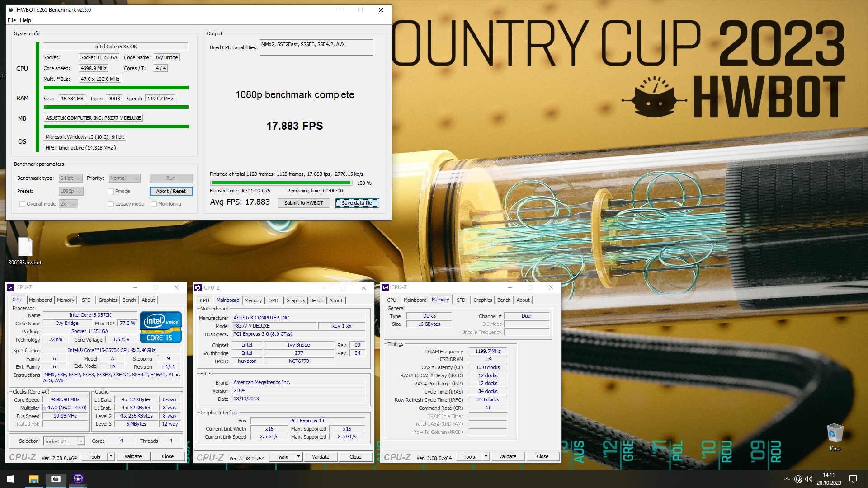This screenshot has width=868, height=488.
Task: Click Close in middle CPU-Z window
Action: tap(355, 457)
